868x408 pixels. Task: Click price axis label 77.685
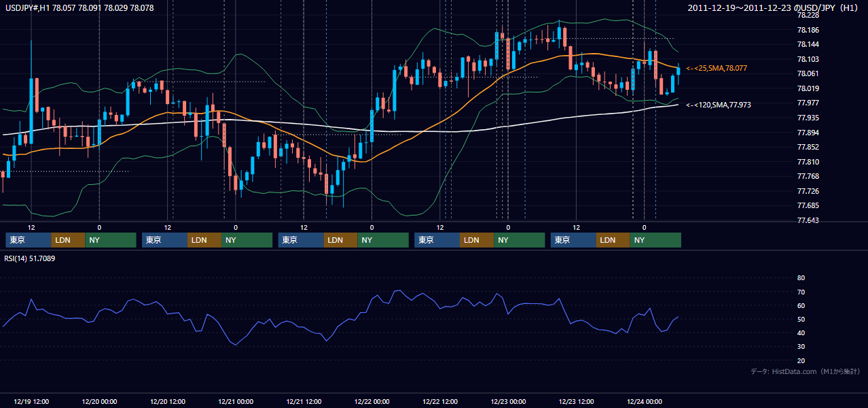pos(808,205)
